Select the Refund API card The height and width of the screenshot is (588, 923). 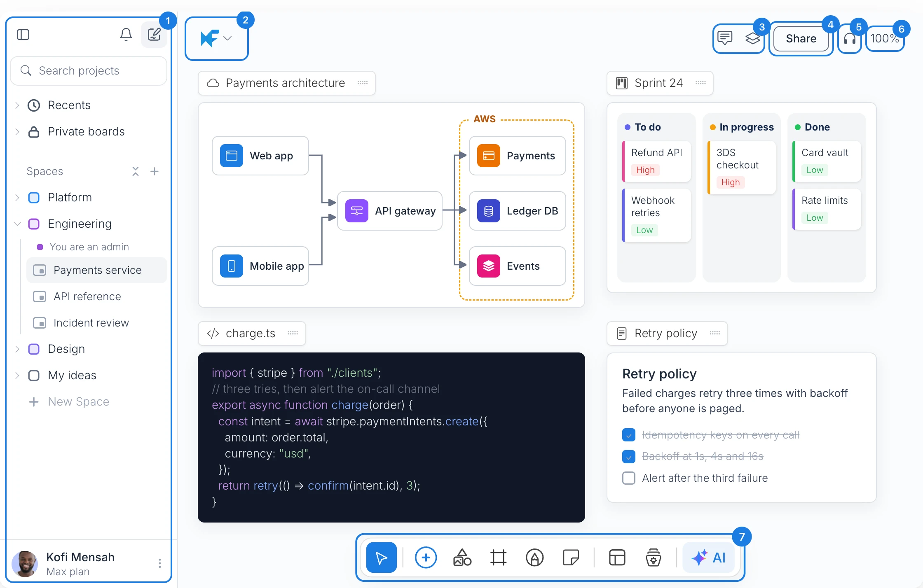click(x=656, y=161)
